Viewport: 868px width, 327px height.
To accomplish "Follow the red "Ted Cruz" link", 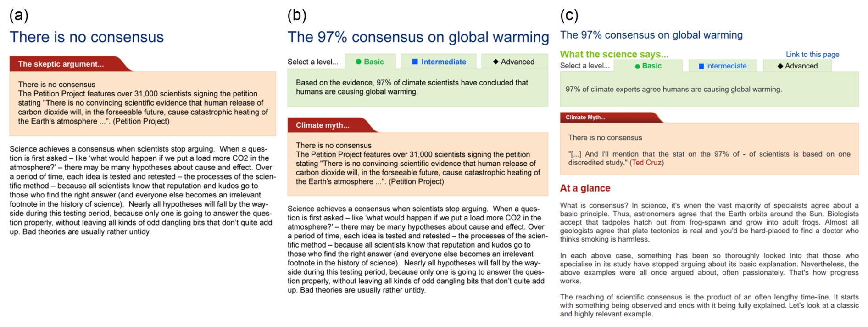I will click(x=646, y=163).
